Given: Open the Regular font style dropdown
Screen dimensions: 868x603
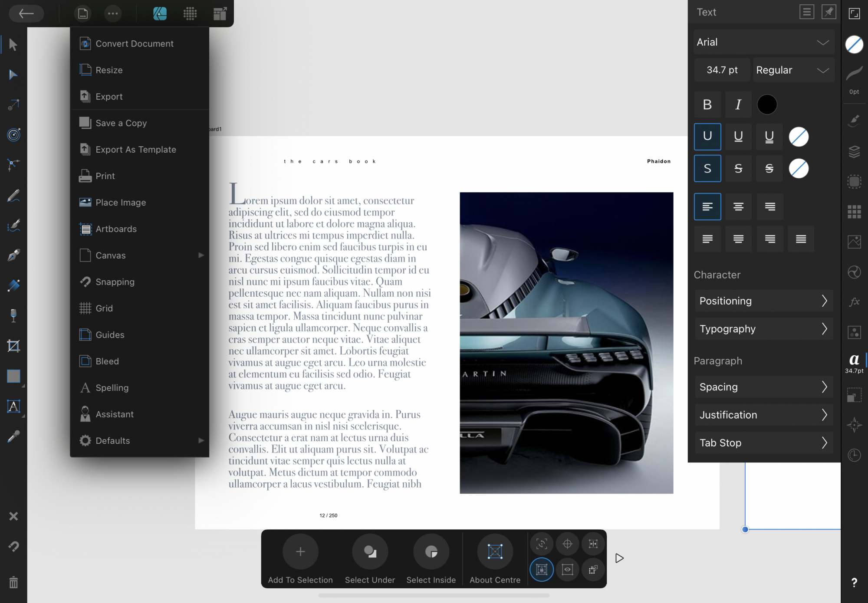Looking at the screenshot, I should click(792, 70).
